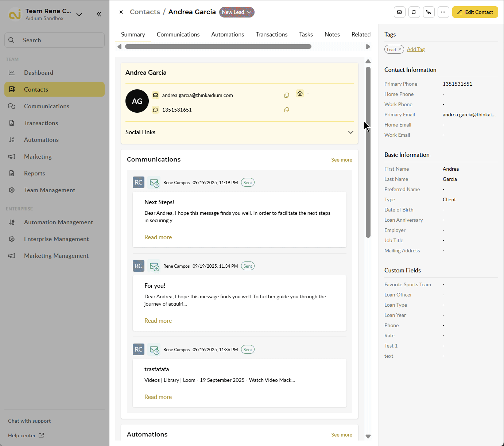Open Enterprise Management in the sidebar
This screenshot has height=446, width=504.
click(x=55, y=239)
